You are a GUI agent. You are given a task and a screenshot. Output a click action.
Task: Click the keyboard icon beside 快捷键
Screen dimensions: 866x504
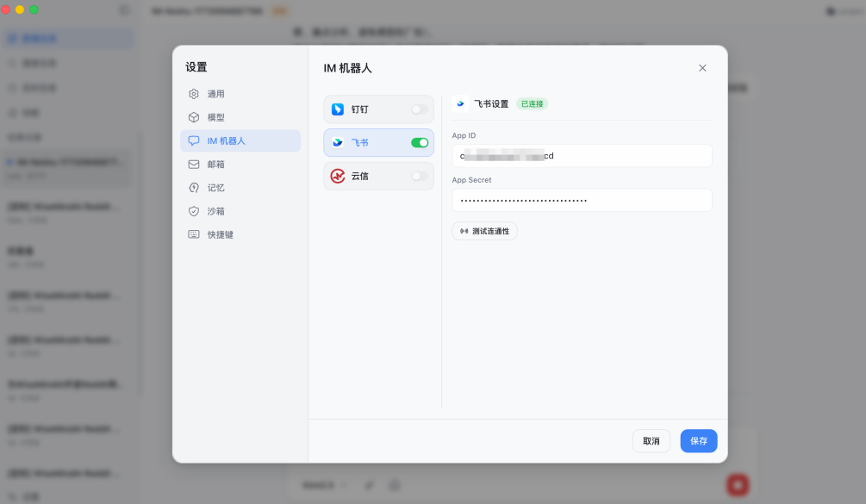click(194, 234)
